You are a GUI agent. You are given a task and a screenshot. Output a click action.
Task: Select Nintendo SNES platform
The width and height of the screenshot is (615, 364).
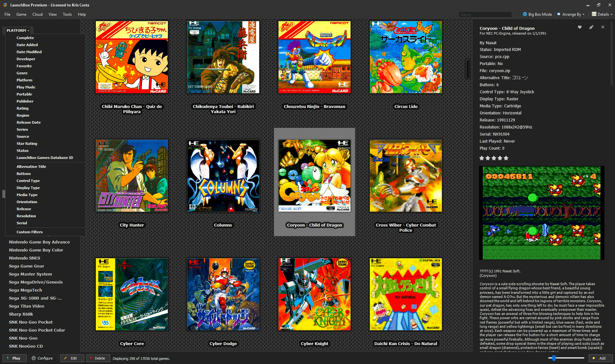[x=25, y=258]
